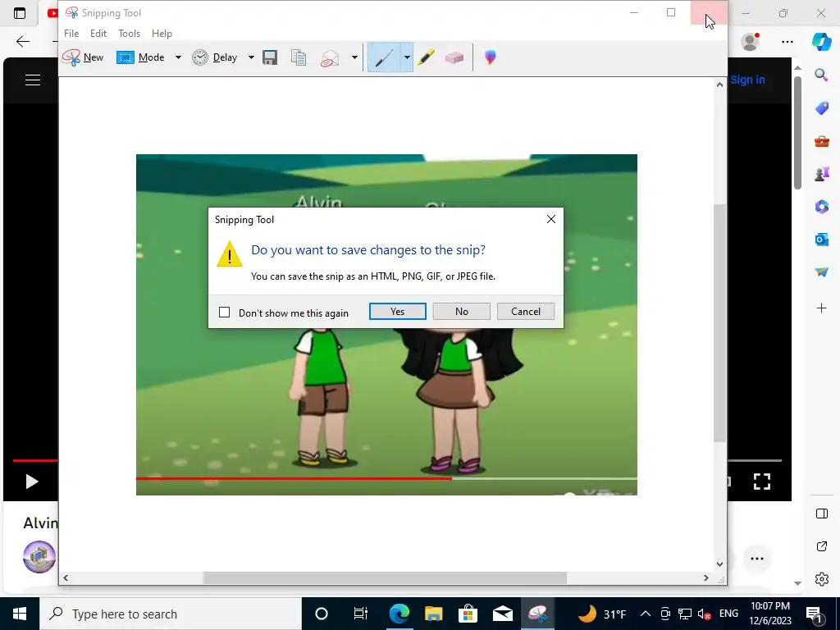Show hidden system tray icons

(646, 614)
